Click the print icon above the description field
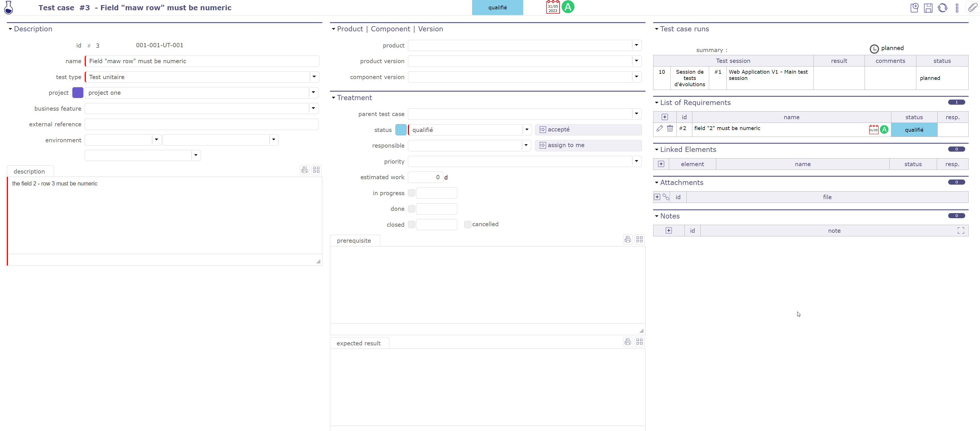Viewport: 980px width, 431px height. pos(304,170)
